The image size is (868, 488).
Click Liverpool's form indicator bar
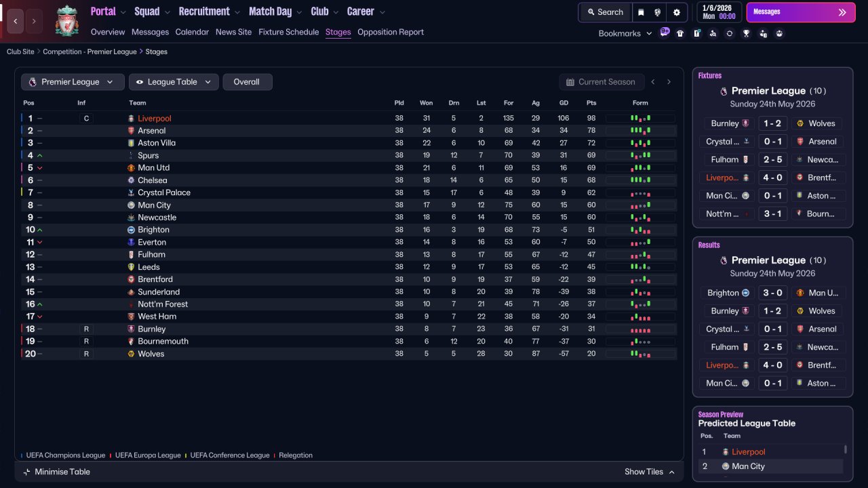click(640, 118)
